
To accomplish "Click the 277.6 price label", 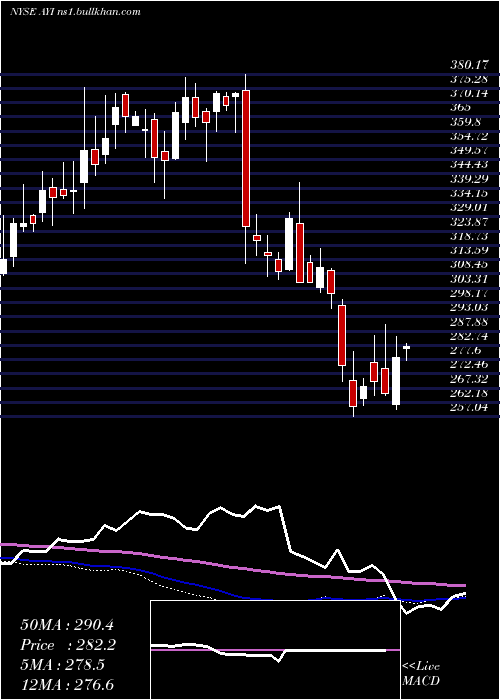I will tap(465, 350).
